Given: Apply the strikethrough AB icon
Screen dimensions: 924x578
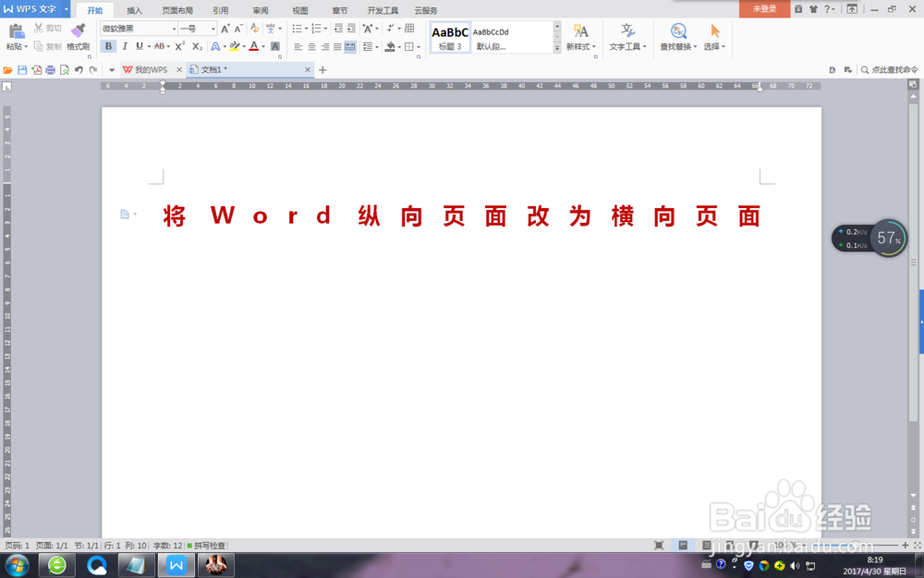Looking at the screenshot, I should tap(159, 45).
